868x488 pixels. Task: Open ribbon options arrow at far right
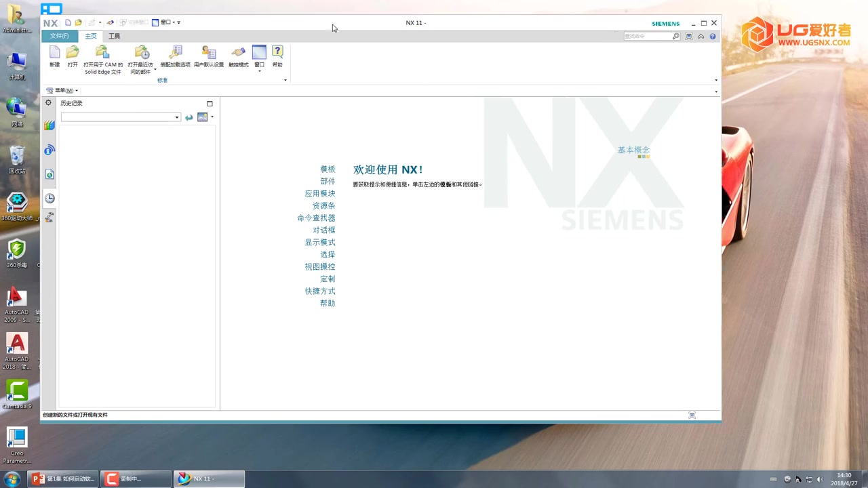click(716, 80)
